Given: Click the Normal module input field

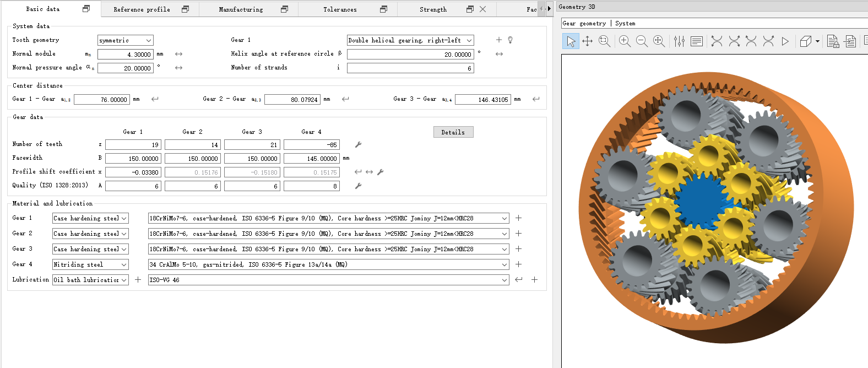Looking at the screenshot, I should (126, 55).
